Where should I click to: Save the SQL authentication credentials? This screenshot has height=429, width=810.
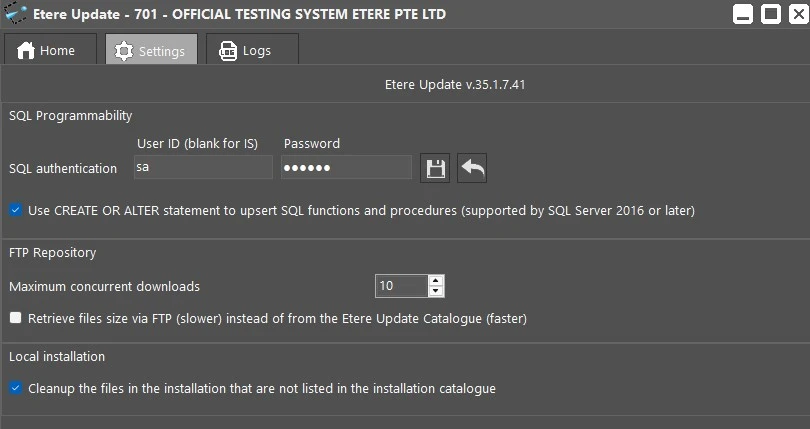(x=436, y=168)
